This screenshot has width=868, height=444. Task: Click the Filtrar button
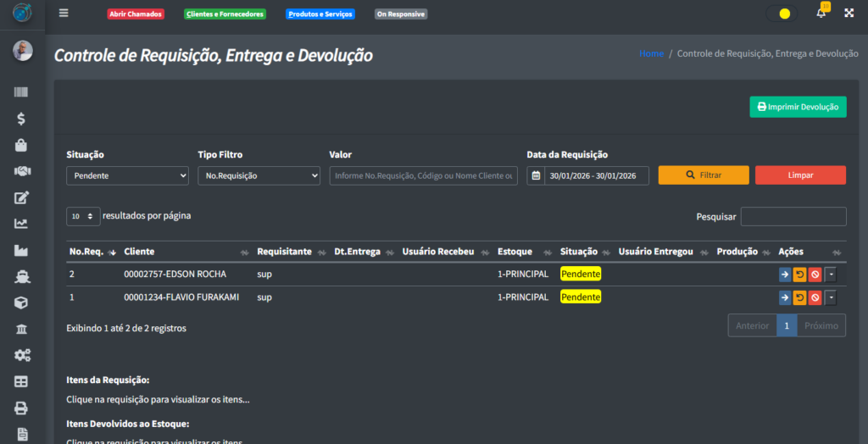(704, 175)
